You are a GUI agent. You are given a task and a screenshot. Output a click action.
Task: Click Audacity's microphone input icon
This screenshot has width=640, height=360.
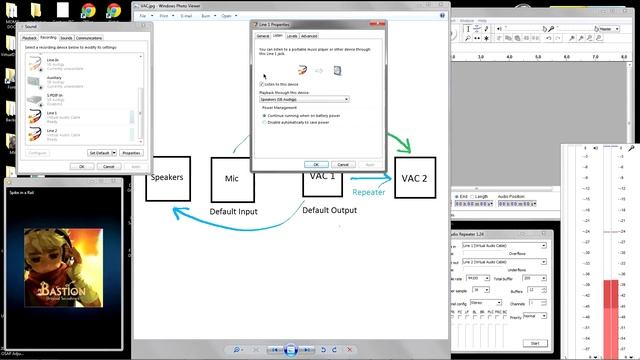point(551,29)
